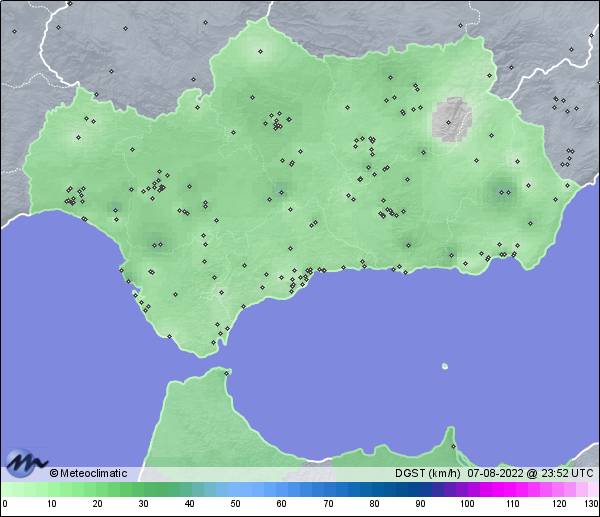Pick the purple swatch above 90 on the legend

point(419,489)
